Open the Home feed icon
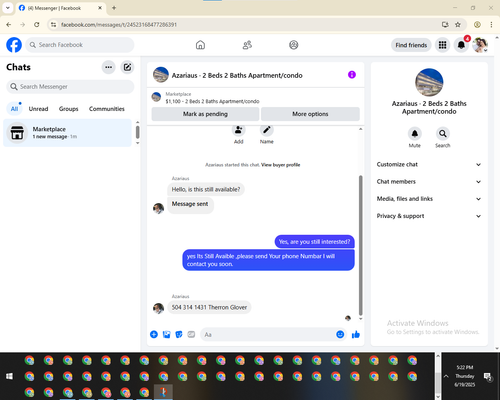The height and width of the screenshot is (400, 500). click(x=200, y=45)
